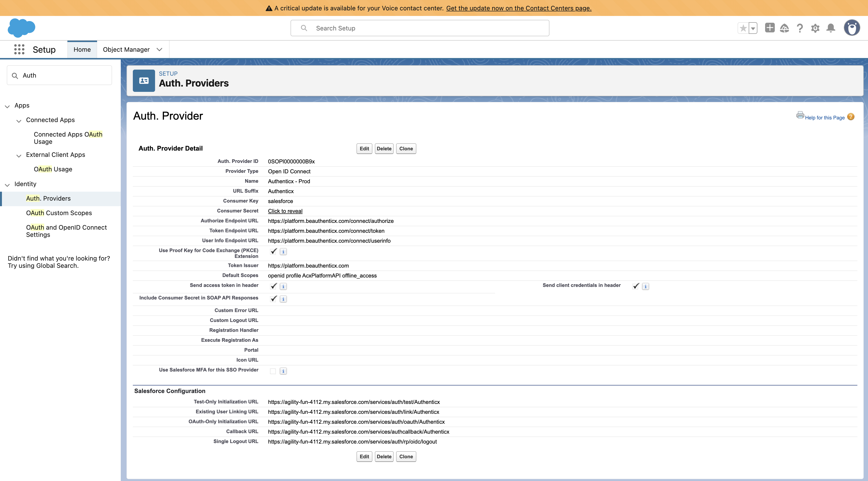
Task: Select the OAuth-Only Initialization URL value
Action: tap(356, 422)
